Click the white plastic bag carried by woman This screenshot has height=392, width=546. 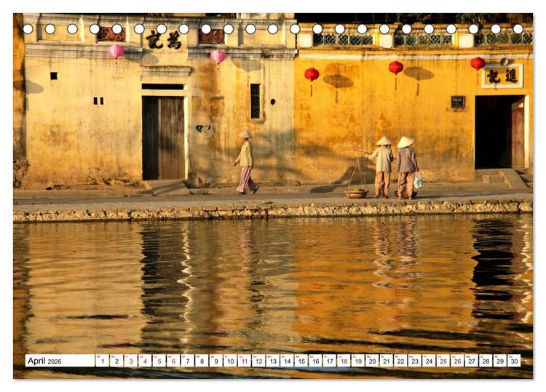(x=418, y=180)
